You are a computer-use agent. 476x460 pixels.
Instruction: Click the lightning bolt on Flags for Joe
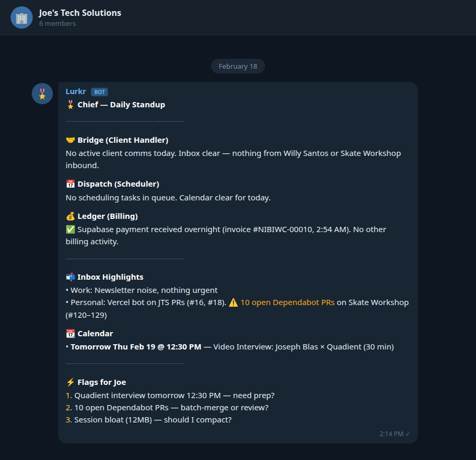click(x=69, y=382)
